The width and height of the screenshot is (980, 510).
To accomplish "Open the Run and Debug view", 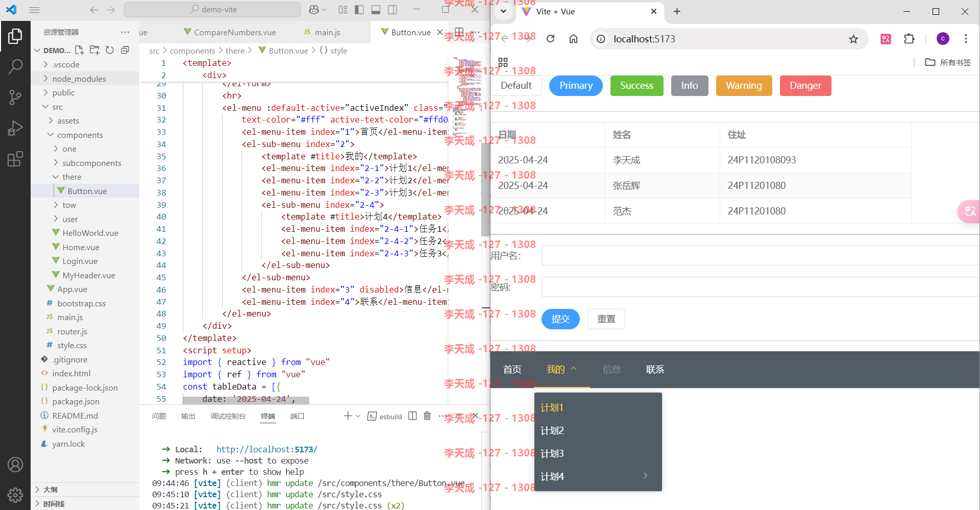I will pyautogui.click(x=15, y=128).
